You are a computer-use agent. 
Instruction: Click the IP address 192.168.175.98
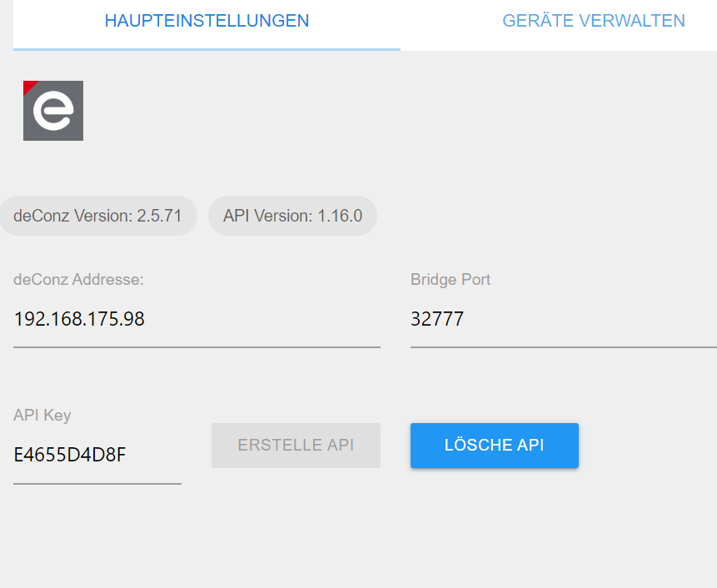point(79,318)
